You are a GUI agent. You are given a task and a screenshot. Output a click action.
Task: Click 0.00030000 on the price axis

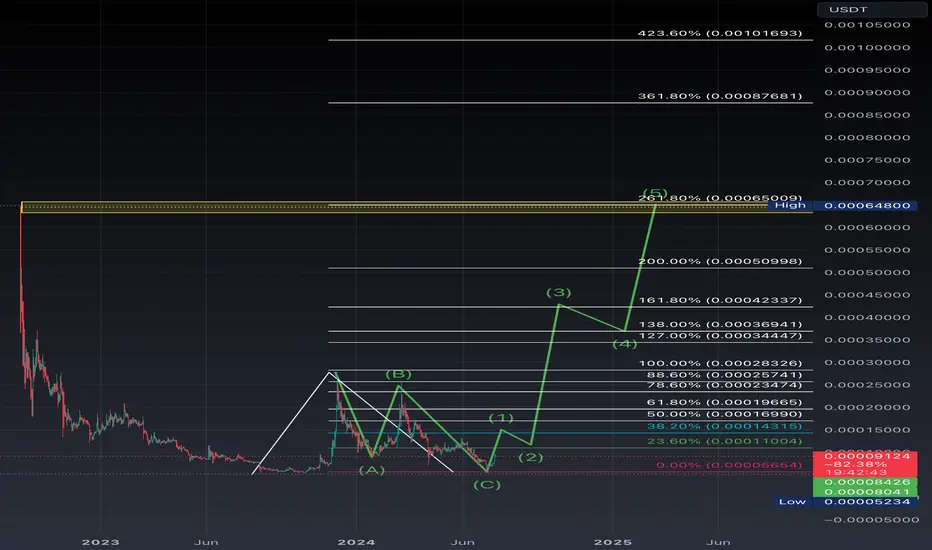[867, 363]
